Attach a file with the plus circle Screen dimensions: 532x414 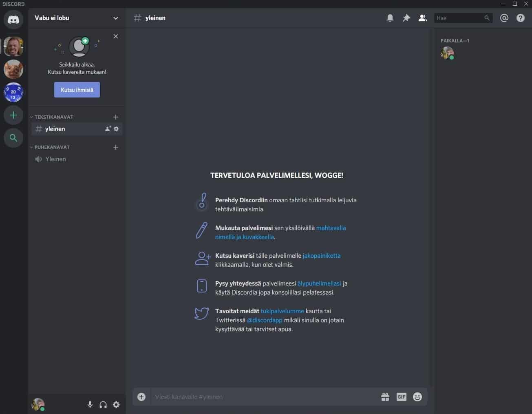(141, 397)
